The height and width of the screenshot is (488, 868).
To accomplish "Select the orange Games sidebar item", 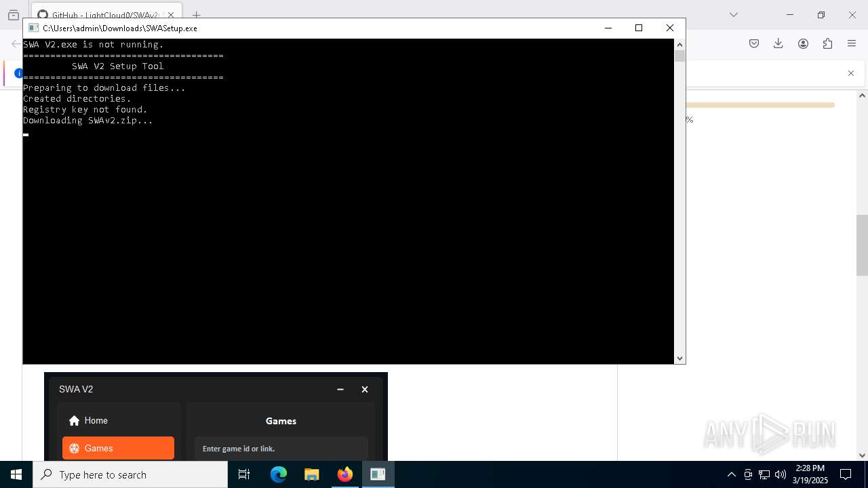I will pyautogui.click(x=119, y=448).
